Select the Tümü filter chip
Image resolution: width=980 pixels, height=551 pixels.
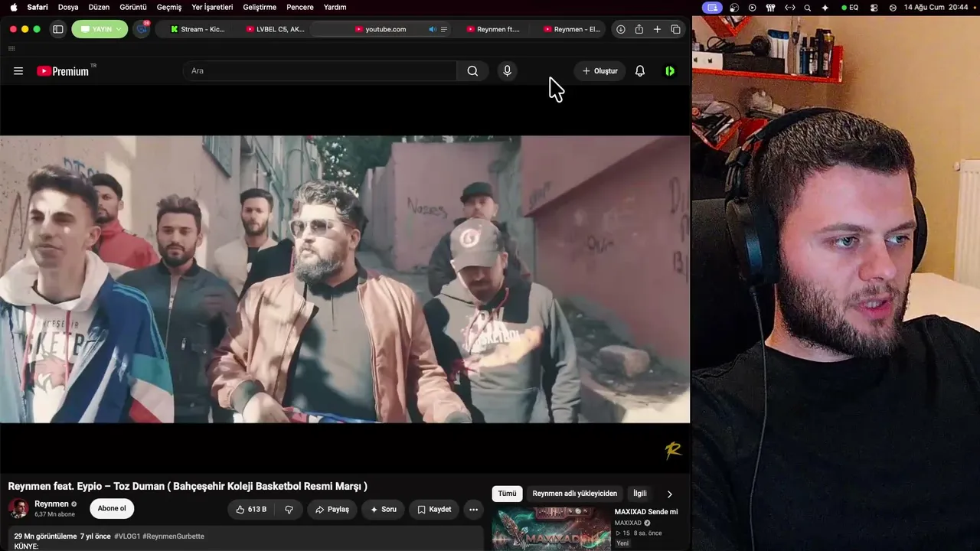(x=507, y=494)
